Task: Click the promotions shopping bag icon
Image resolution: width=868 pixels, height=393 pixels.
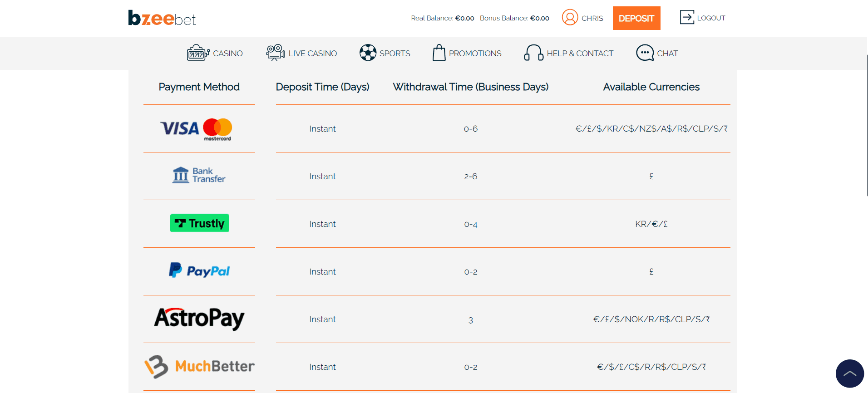Action: [x=439, y=53]
